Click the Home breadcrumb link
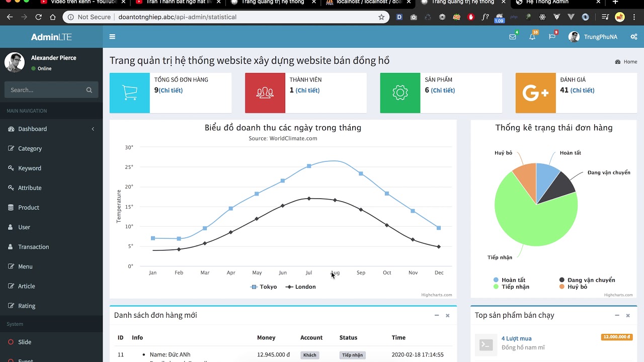The width and height of the screenshot is (644, 362). pos(626,62)
